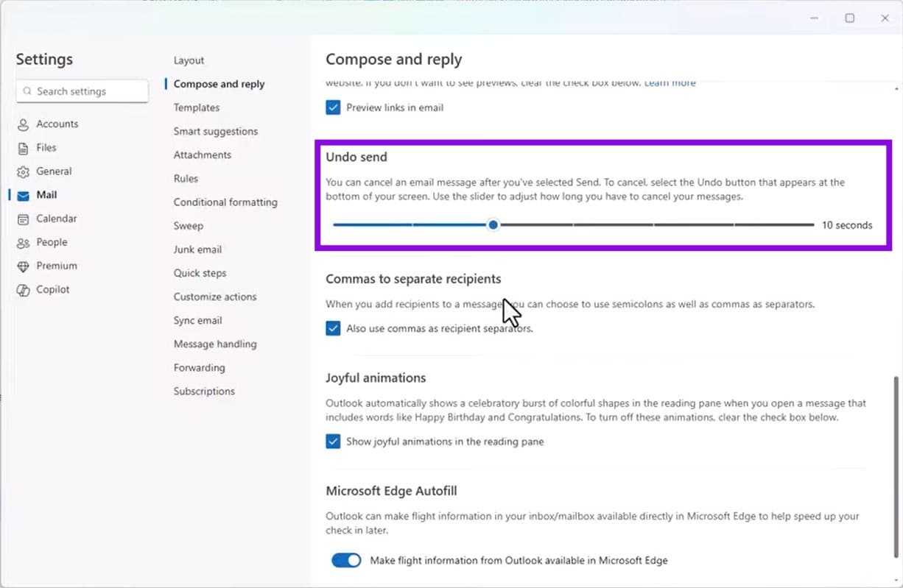Go to Attachments settings

pos(203,155)
